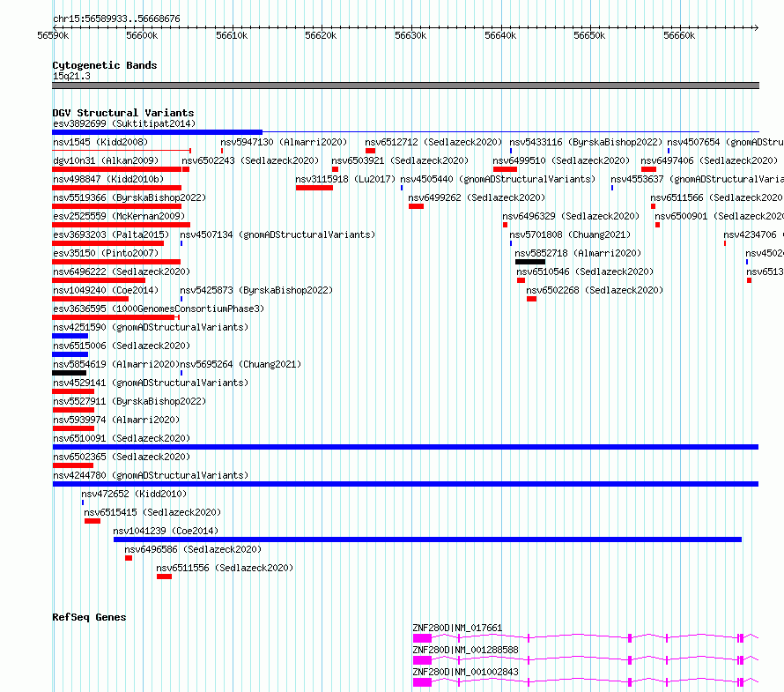
Task: Click esv3636595 1000Genomes variant label
Action: click(159, 309)
